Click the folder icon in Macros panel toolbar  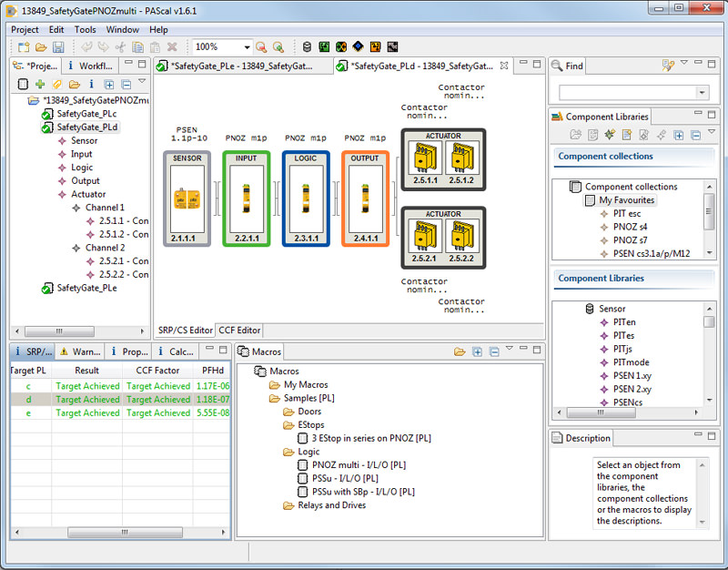pos(460,351)
